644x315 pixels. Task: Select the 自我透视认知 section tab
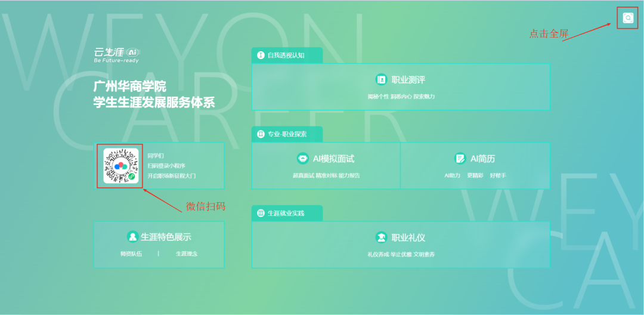(287, 55)
